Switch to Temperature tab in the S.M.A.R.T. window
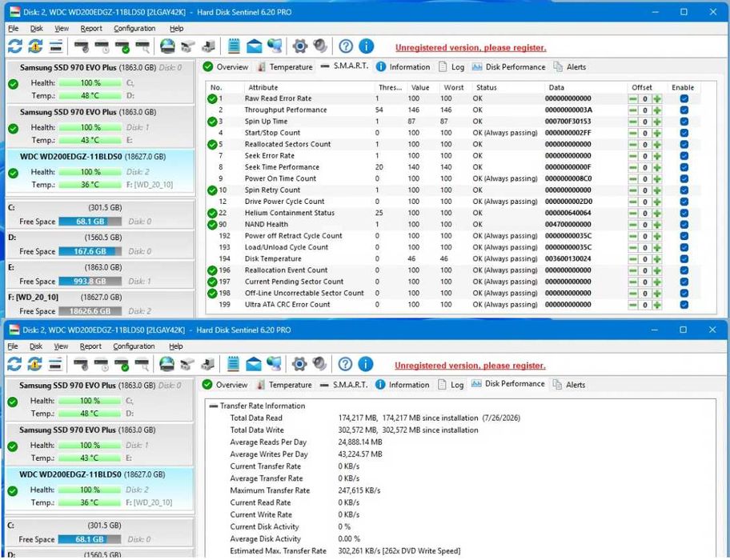Screen dimensions: 730x560 (x=285, y=67)
